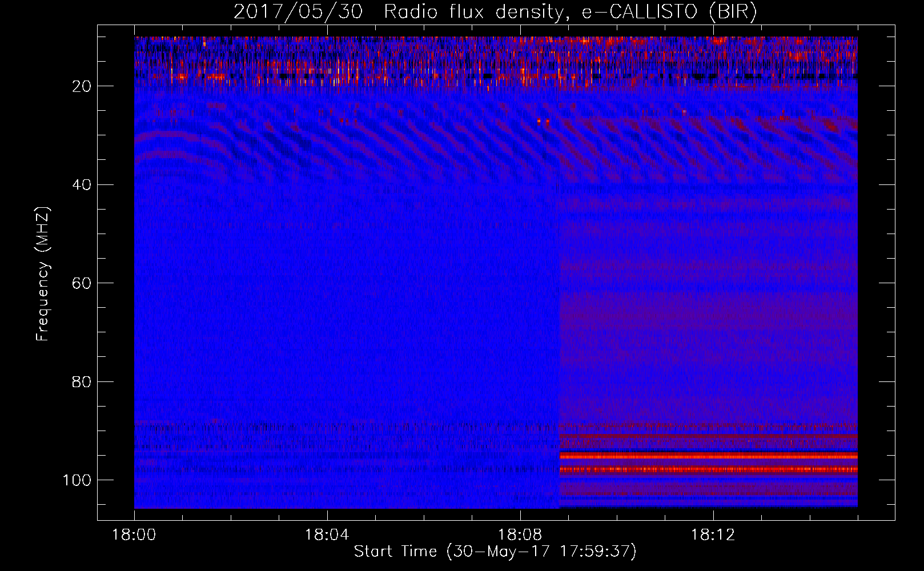Select the 'Frequency (MHZ)' y-axis label

[x=43, y=274]
